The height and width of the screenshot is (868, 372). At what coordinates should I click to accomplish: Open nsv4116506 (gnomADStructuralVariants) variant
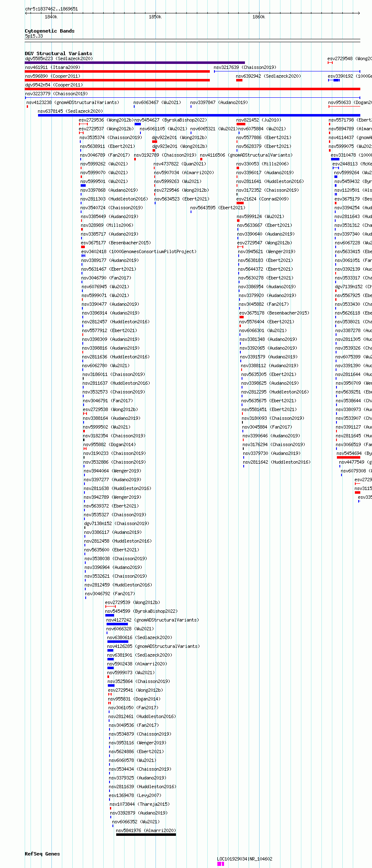(246, 155)
